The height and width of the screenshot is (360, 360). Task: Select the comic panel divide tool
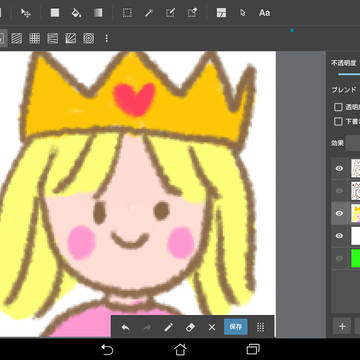221,13
